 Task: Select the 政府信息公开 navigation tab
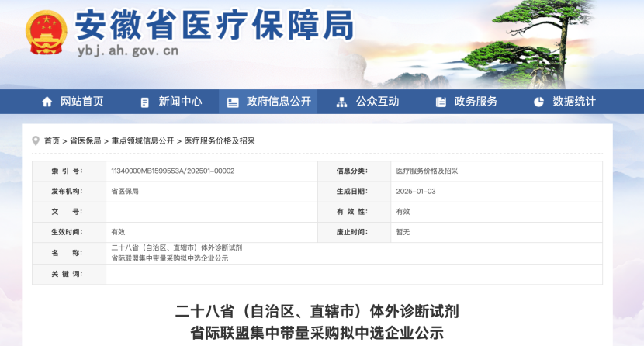(x=279, y=102)
